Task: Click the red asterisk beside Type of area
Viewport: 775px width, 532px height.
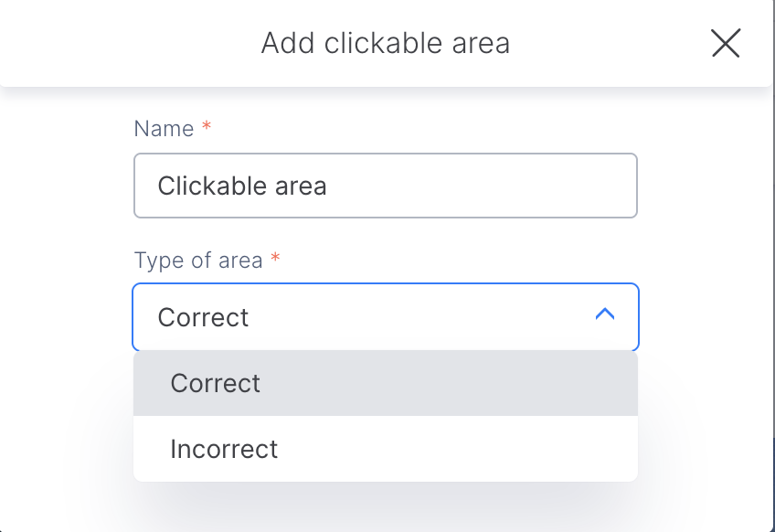Action: click(275, 260)
